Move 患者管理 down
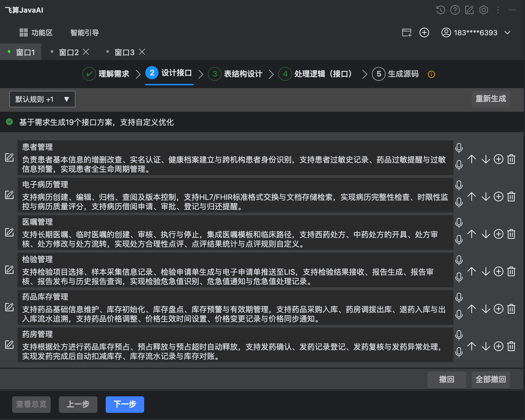The image size is (525, 420). point(486,159)
